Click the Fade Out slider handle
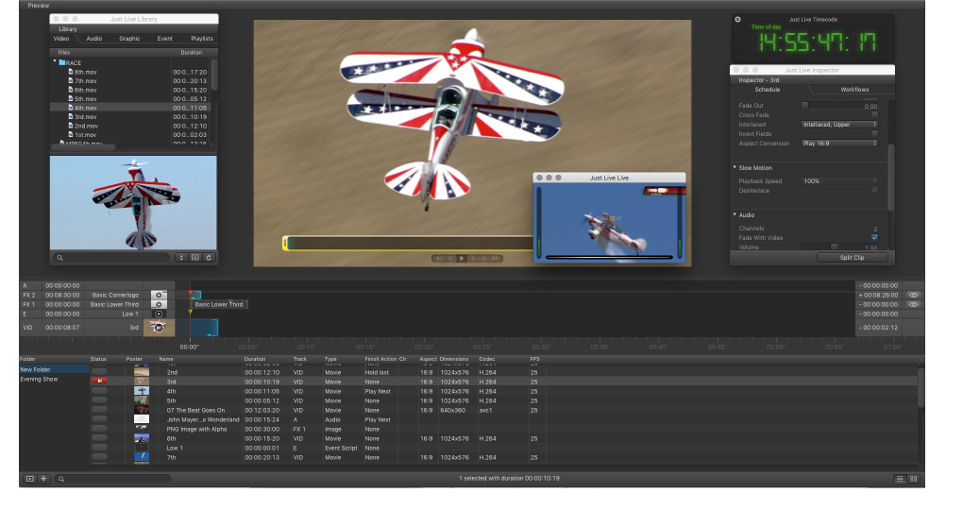 [x=804, y=105]
